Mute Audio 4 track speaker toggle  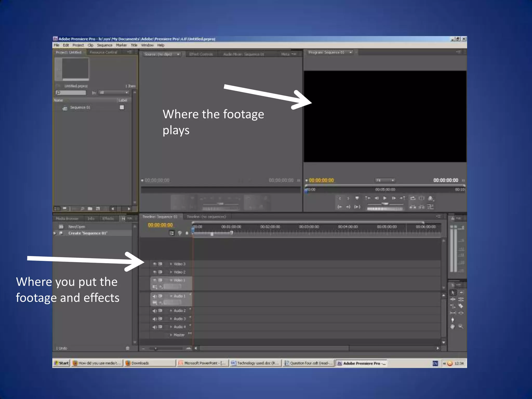(x=155, y=327)
